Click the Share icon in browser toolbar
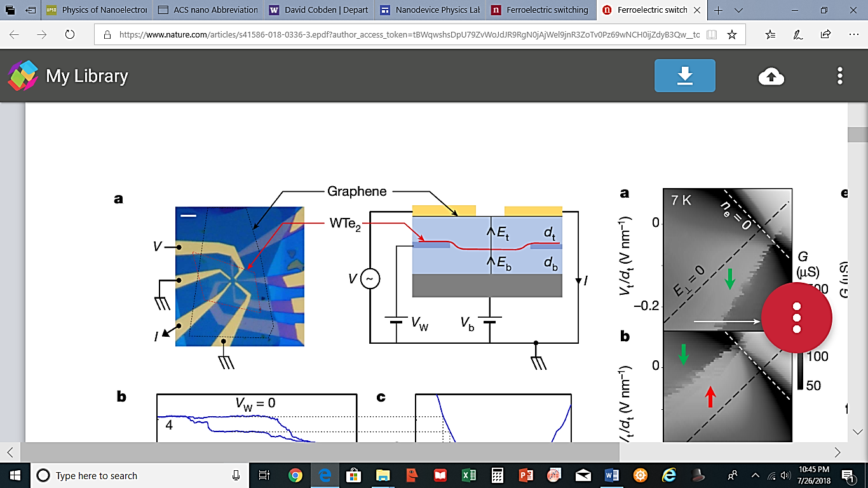Image resolution: width=868 pixels, height=488 pixels. [x=825, y=34]
